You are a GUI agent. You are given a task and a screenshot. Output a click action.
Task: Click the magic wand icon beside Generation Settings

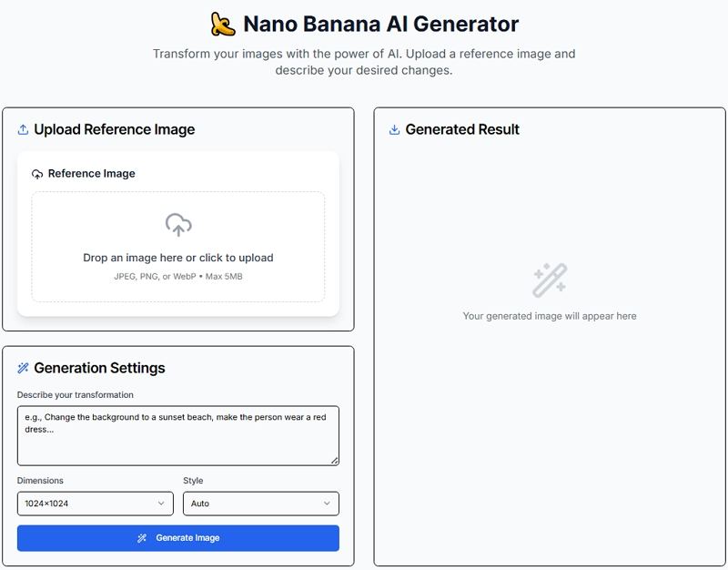click(x=21, y=368)
